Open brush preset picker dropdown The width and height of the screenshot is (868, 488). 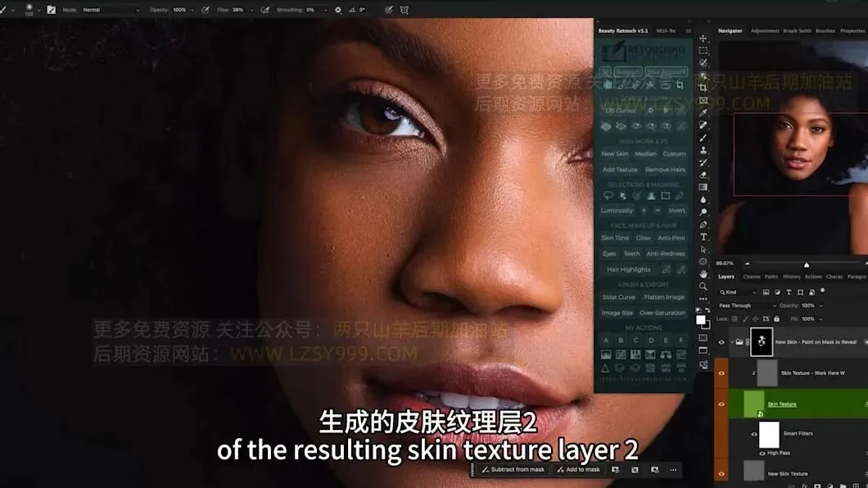38,10
